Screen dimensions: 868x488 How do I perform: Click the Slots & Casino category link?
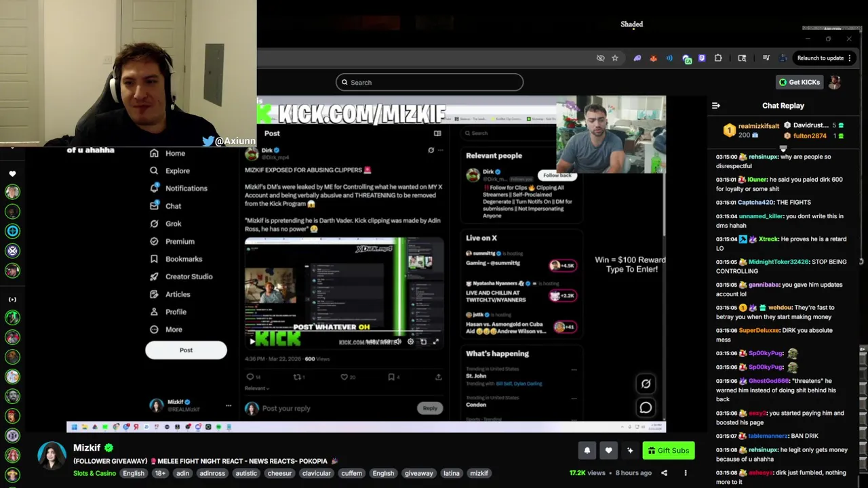tap(94, 473)
